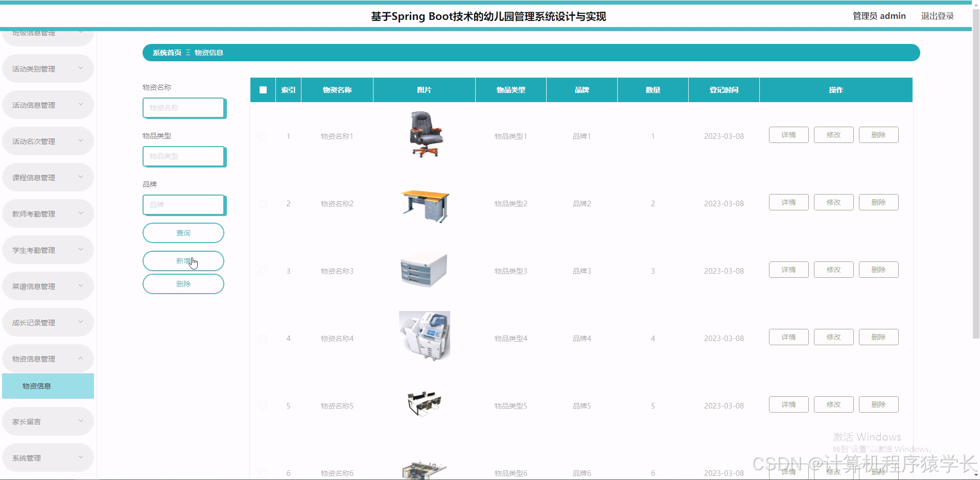Click 详情 for 物资名称2
The height and width of the screenshot is (480, 980).
788,202
